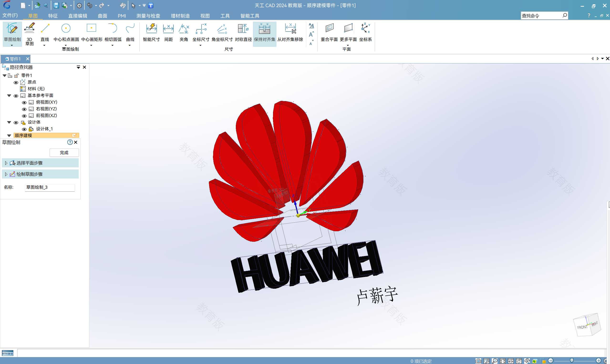The image size is (610, 364).
Task: Close the 草图绘制 command panel
Action: pyautogui.click(x=76, y=142)
